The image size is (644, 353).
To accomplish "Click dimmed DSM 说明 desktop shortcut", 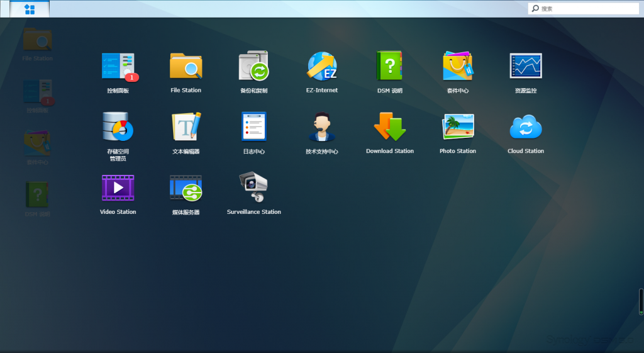I will [x=37, y=199].
